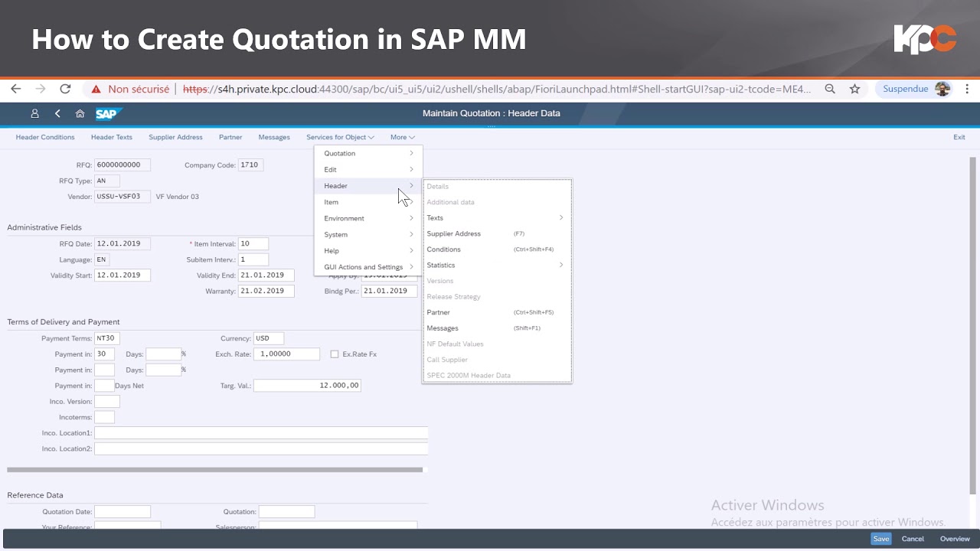Click the Inco. Location1 field

(x=261, y=433)
